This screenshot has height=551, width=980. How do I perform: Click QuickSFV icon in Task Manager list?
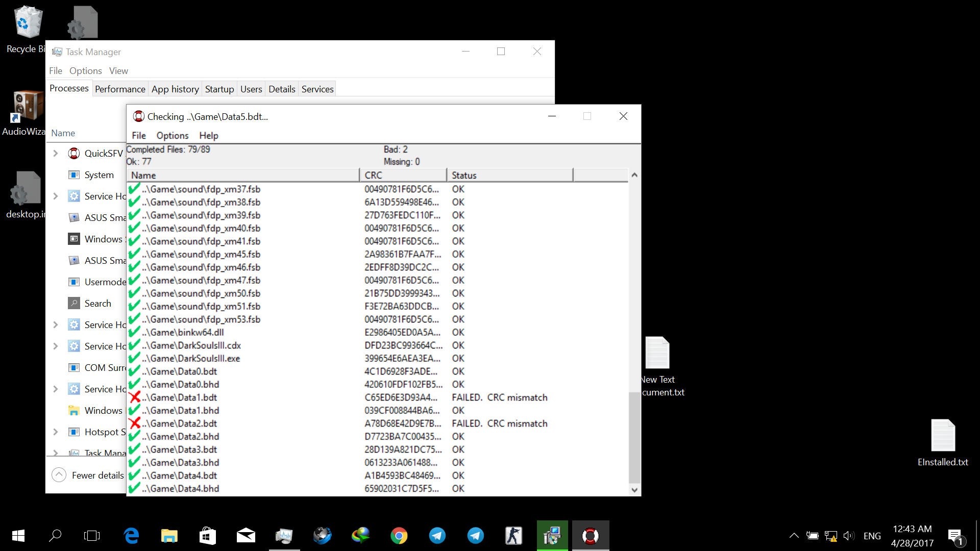pos(74,154)
